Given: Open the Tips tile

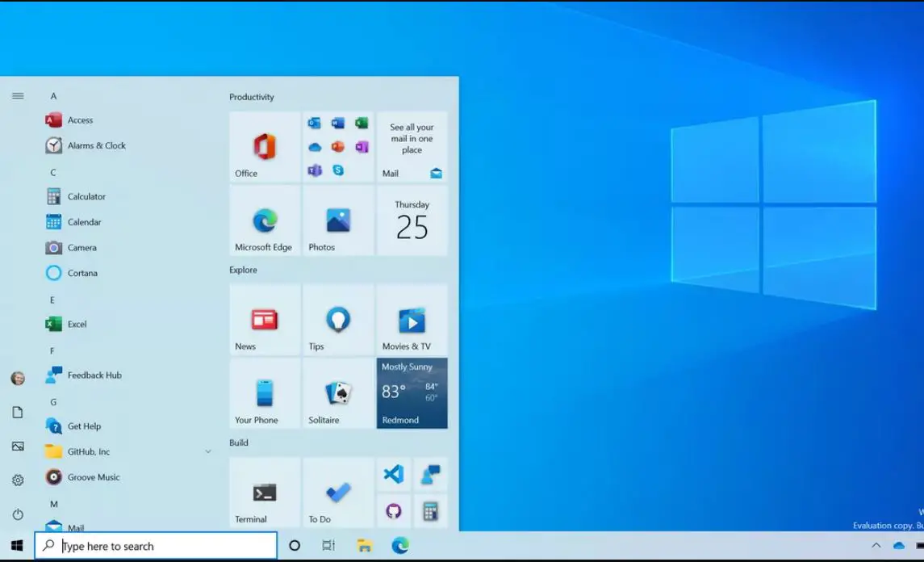Looking at the screenshot, I should [x=338, y=320].
